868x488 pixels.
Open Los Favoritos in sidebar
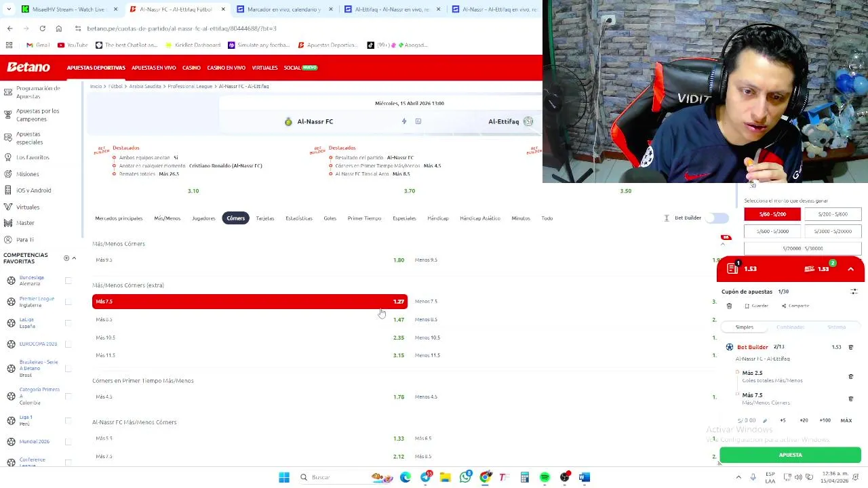(x=33, y=157)
